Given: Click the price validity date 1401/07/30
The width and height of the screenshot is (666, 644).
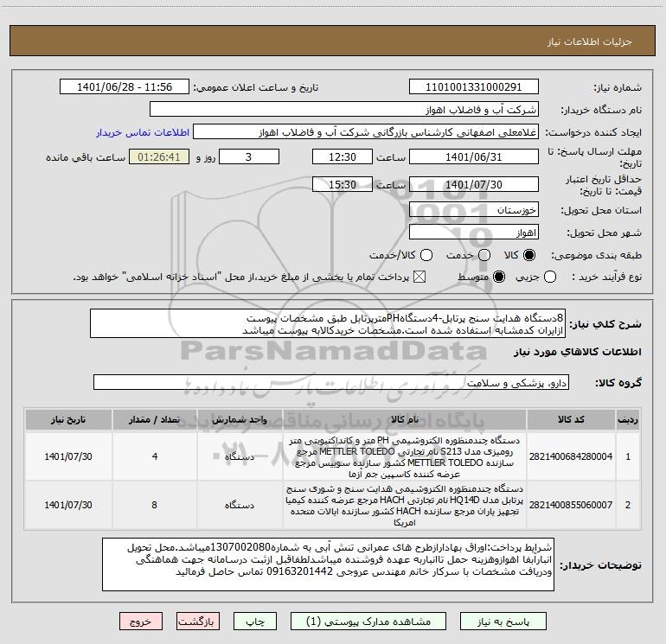Looking at the screenshot, I should pyautogui.click(x=474, y=184).
